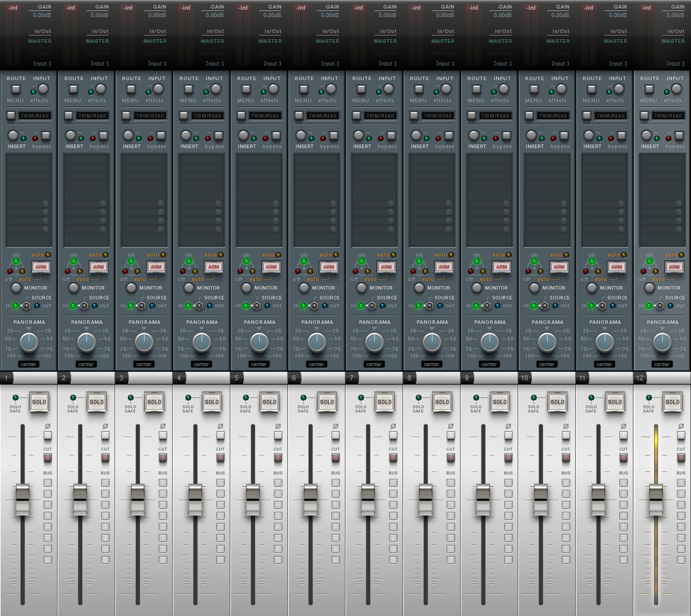Click the 0.00dB gain value on channel 2

(x=99, y=15)
